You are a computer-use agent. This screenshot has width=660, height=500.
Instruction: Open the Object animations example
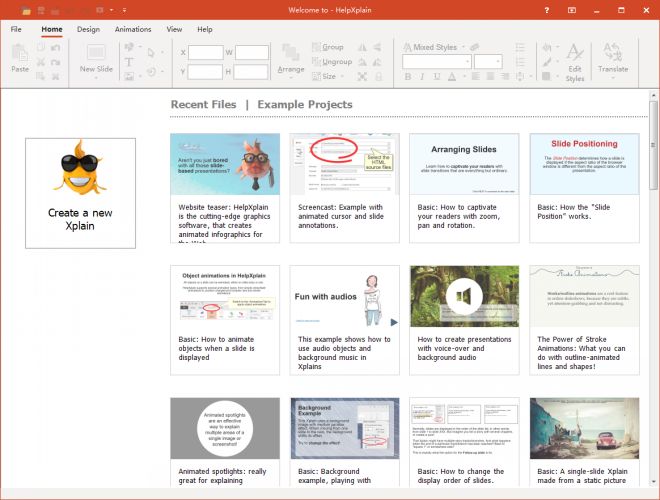pos(225,320)
